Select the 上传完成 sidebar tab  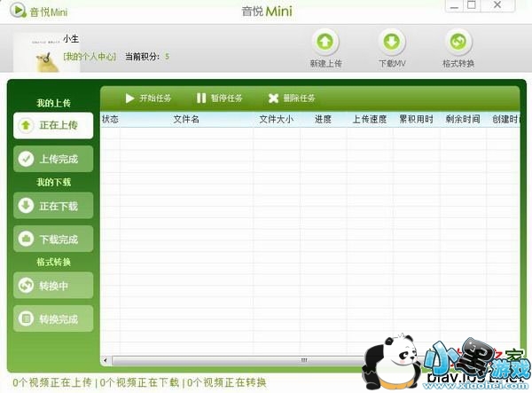[x=53, y=159]
